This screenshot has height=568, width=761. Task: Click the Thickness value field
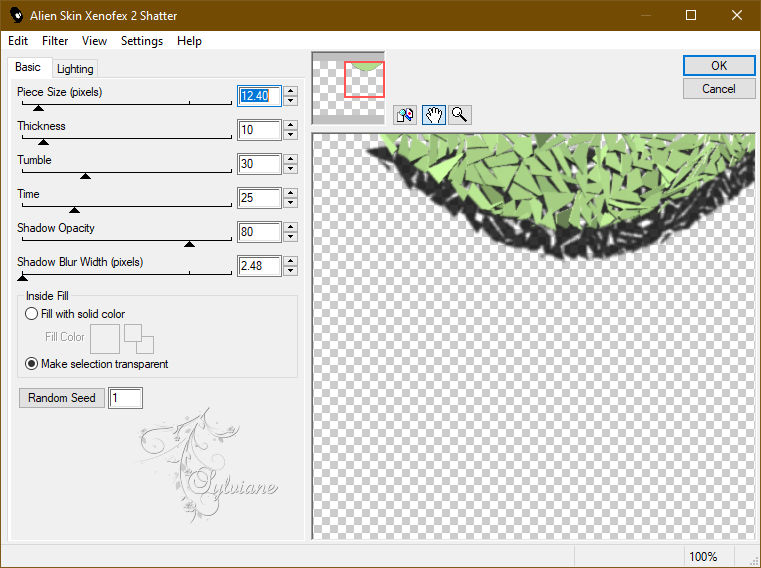[259, 130]
